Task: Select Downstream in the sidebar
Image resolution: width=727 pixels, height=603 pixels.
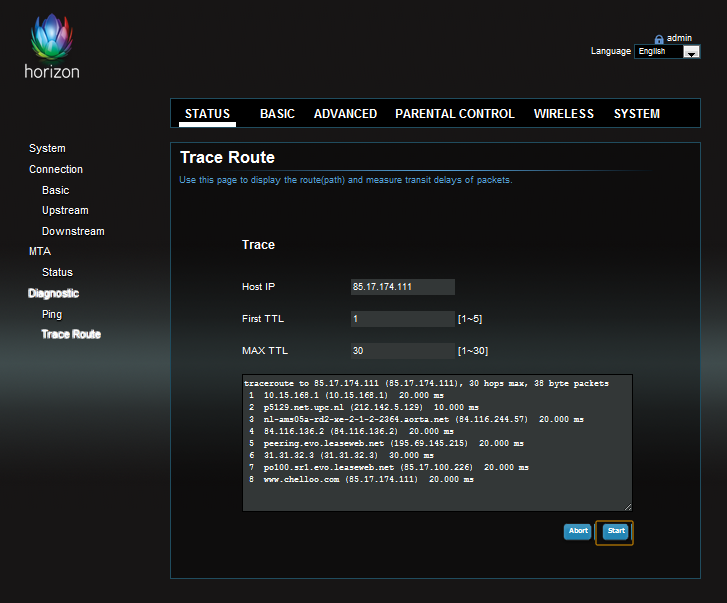Action: coord(73,231)
